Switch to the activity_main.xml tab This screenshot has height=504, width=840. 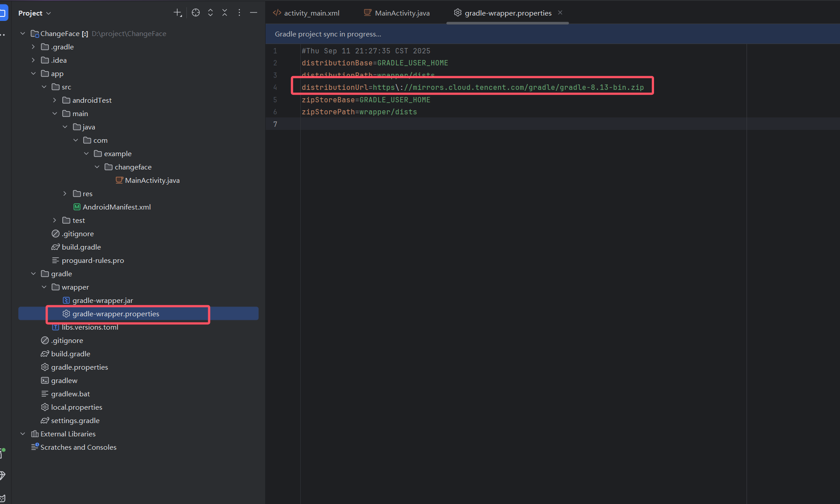(306, 13)
